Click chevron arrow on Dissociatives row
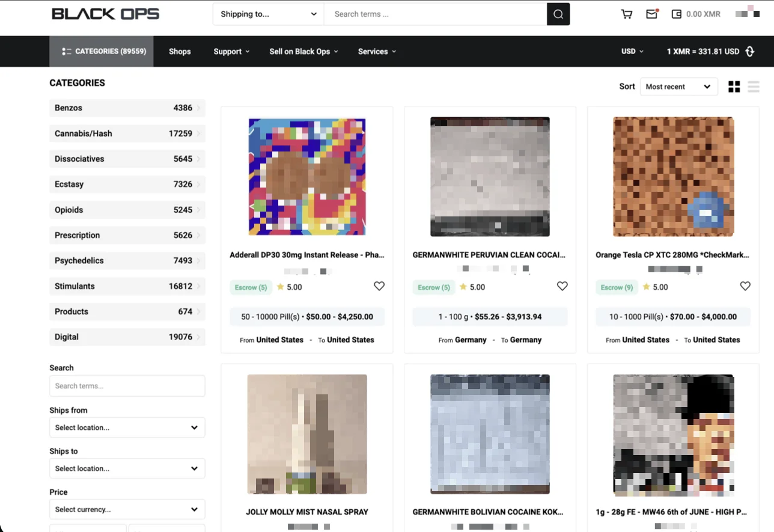774x532 pixels. 200,159
